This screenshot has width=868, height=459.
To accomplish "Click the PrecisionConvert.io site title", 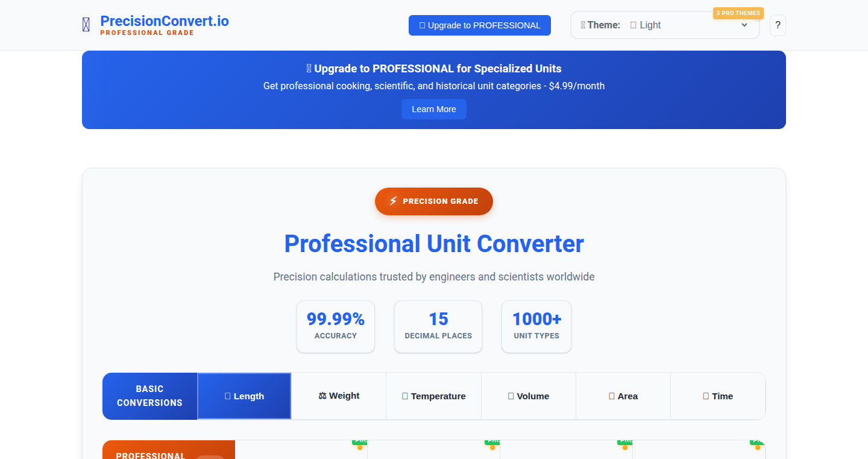I will (165, 21).
